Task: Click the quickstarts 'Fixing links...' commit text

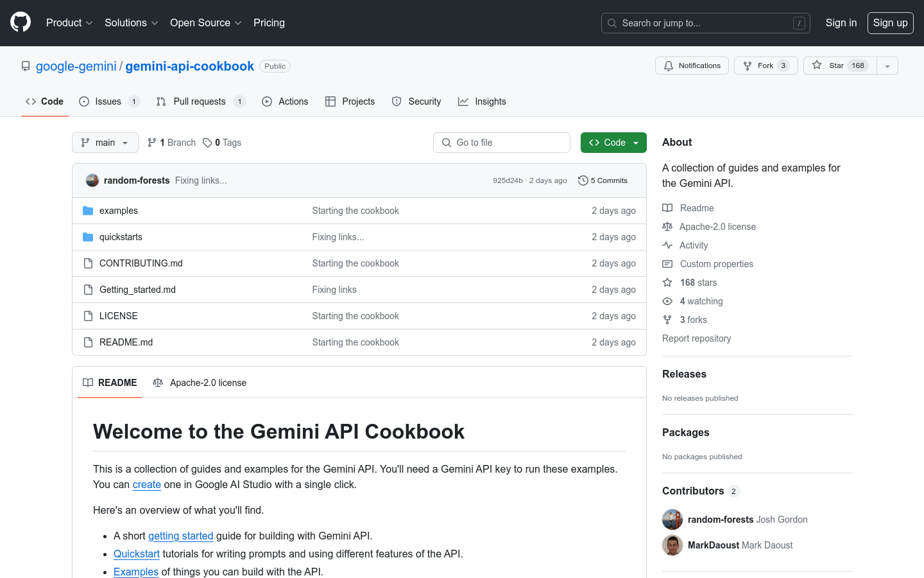Action: click(338, 237)
